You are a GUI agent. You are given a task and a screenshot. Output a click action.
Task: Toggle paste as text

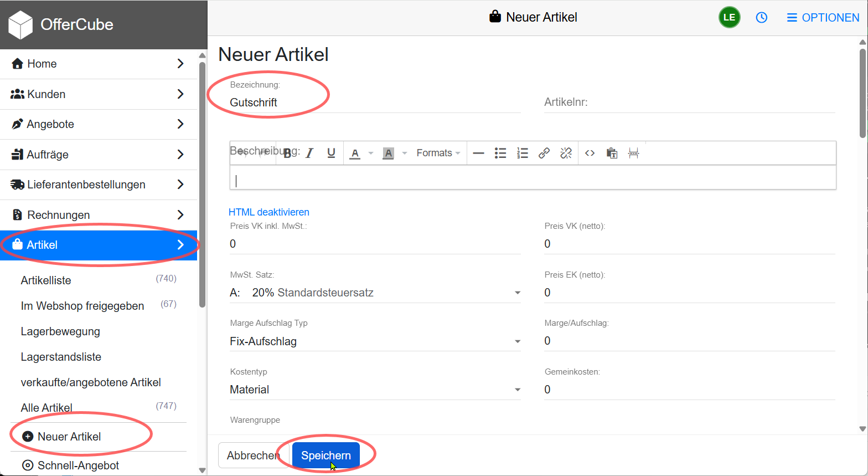(x=612, y=153)
